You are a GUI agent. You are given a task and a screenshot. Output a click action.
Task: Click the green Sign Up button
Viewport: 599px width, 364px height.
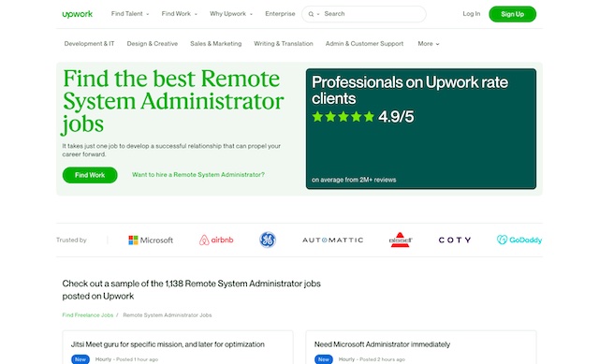click(512, 14)
